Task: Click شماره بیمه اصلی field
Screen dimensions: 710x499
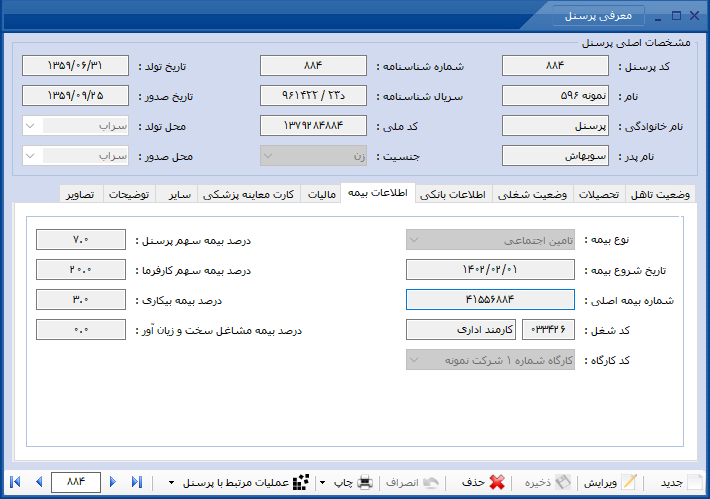Action: coord(490,299)
